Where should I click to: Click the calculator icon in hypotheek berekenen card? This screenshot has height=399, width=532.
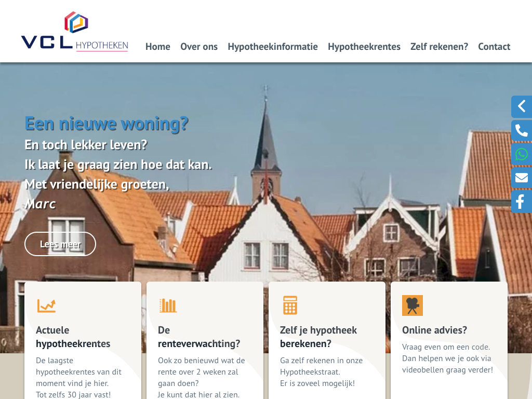(290, 305)
